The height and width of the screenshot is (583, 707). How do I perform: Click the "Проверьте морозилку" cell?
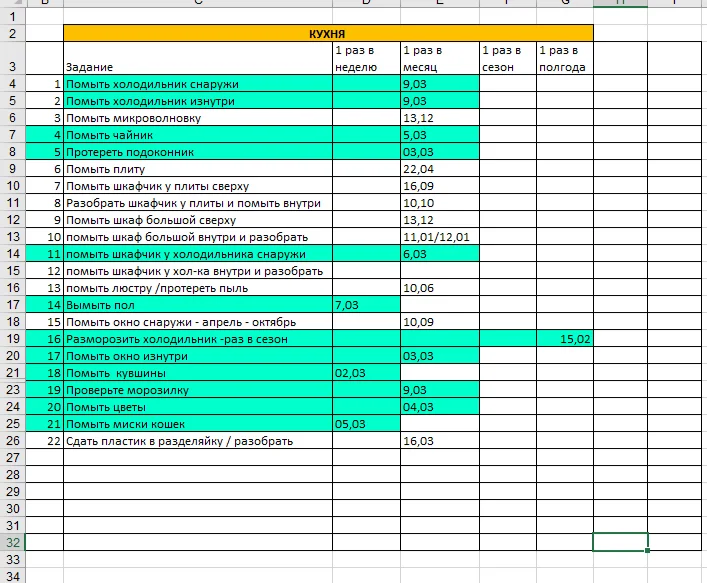[x=198, y=390]
